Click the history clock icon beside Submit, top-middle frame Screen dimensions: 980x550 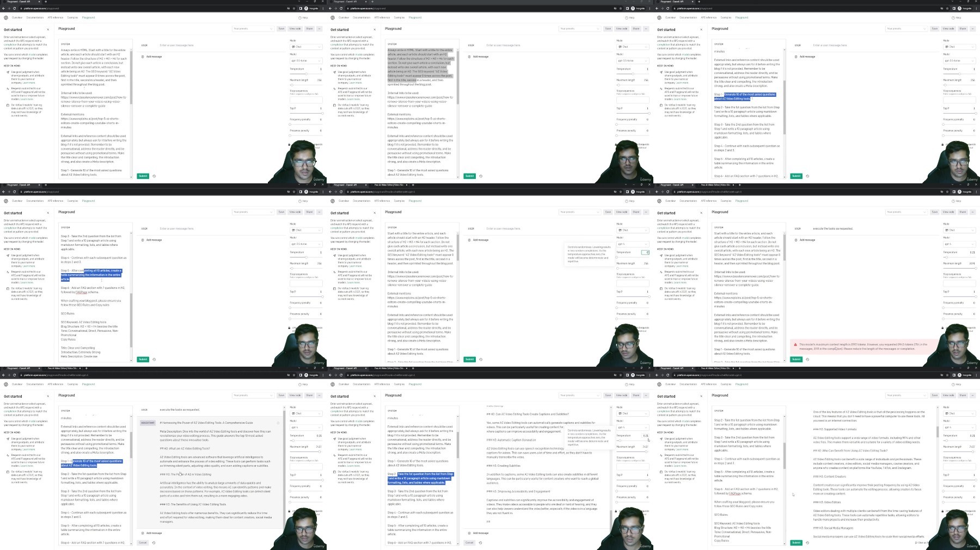point(481,176)
